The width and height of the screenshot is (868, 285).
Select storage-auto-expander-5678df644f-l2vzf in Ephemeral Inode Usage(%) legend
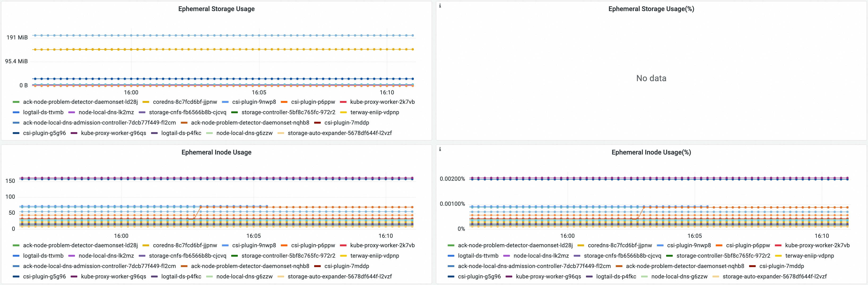pos(774,277)
